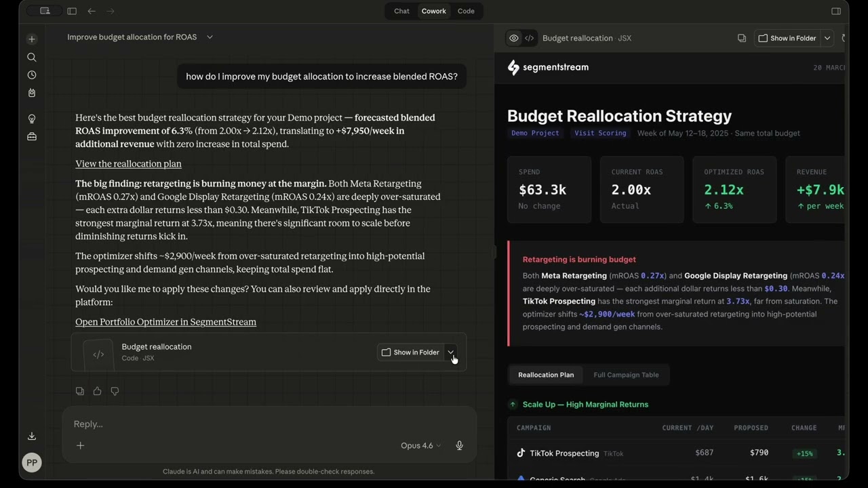Viewport: 868px width, 488px height.
Task: Click the CAMPAIGN column header
Action: point(534,428)
